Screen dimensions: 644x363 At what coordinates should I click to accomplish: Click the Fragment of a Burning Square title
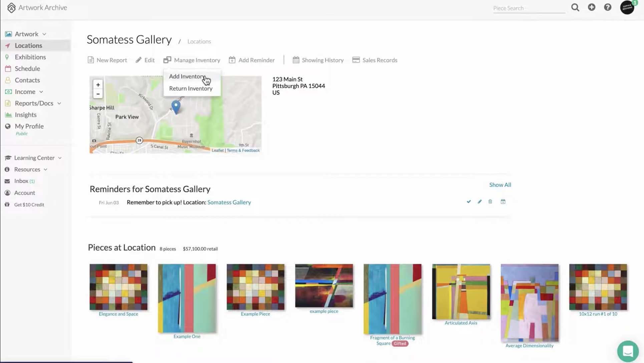tap(392, 340)
